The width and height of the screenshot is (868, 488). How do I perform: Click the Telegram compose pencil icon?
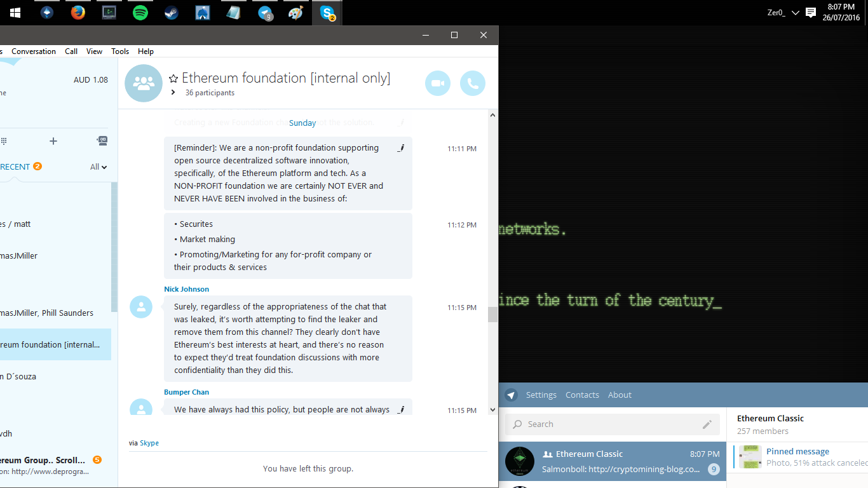(707, 424)
